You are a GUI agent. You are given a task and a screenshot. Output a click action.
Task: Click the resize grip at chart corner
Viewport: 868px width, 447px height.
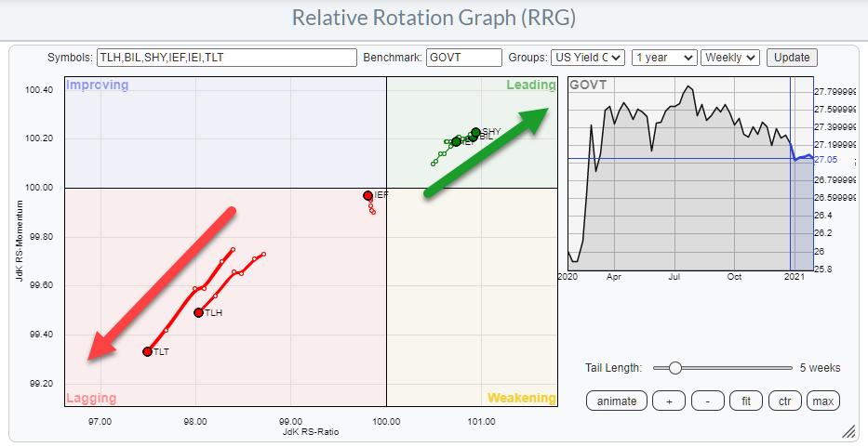click(x=848, y=431)
